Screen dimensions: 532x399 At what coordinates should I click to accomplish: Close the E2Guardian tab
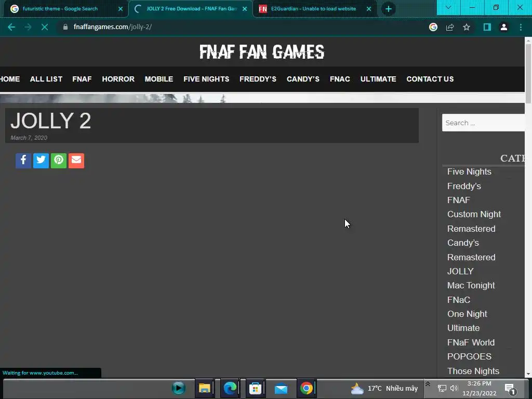click(369, 9)
